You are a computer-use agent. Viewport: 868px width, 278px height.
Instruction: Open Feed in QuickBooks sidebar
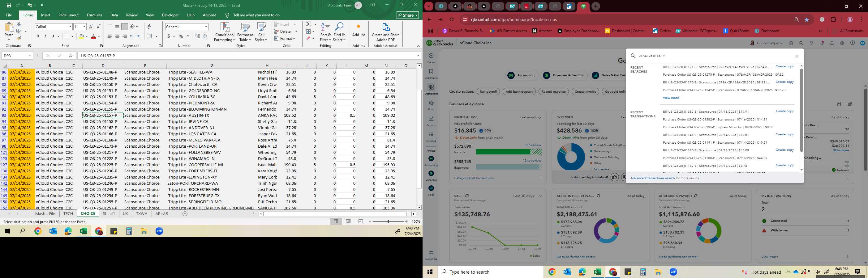[431, 105]
